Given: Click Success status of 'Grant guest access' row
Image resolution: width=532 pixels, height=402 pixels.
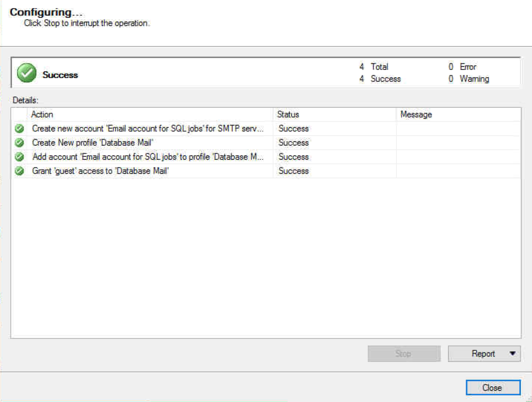Looking at the screenshot, I should (x=293, y=171).
